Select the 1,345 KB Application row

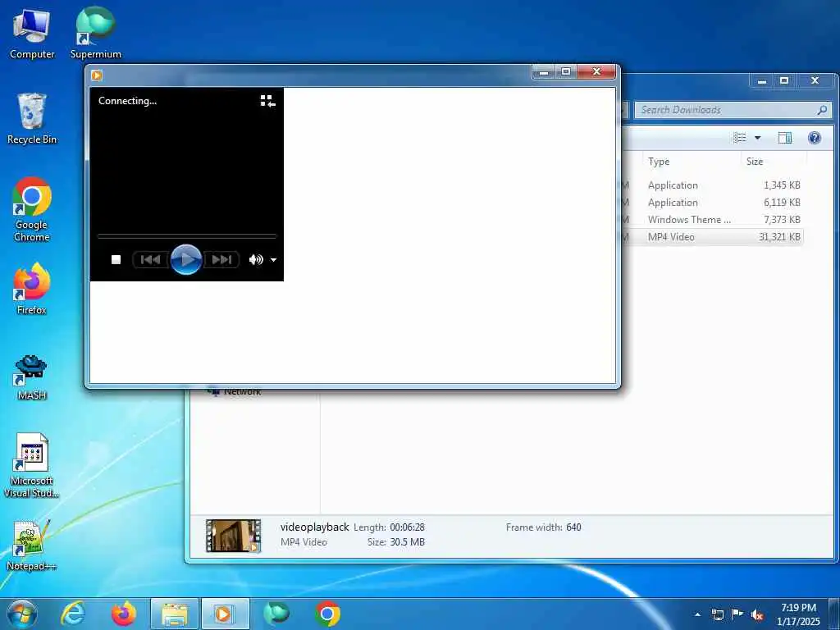tap(713, 185)
